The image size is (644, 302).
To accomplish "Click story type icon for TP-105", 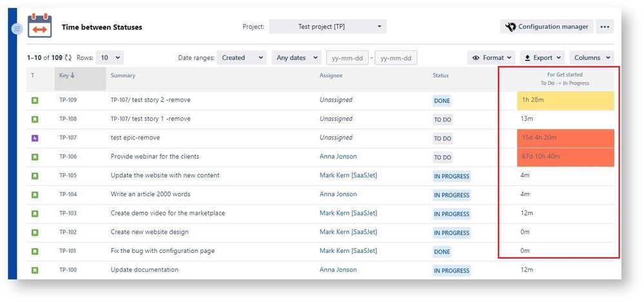I will (x=35, y=176).
